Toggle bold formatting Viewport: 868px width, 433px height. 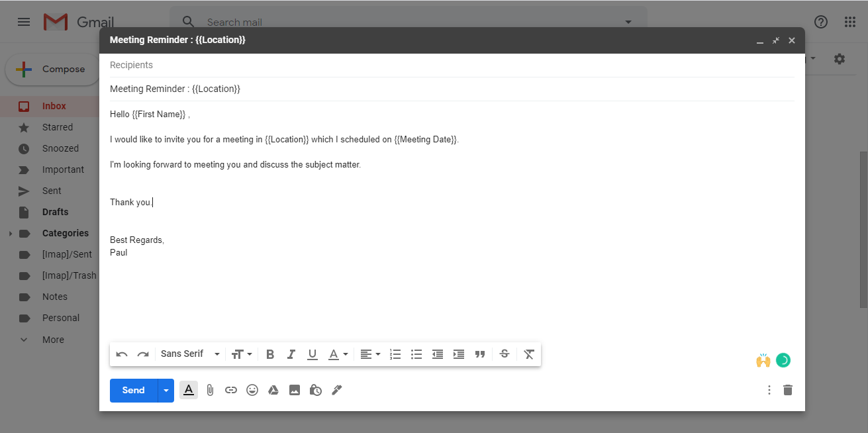coord(270,354)
